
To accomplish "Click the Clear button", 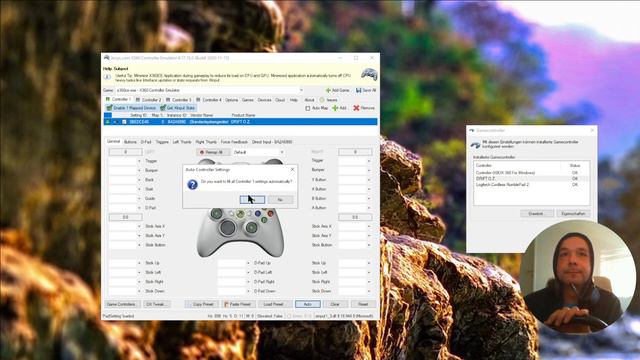I will coord(335,304).
